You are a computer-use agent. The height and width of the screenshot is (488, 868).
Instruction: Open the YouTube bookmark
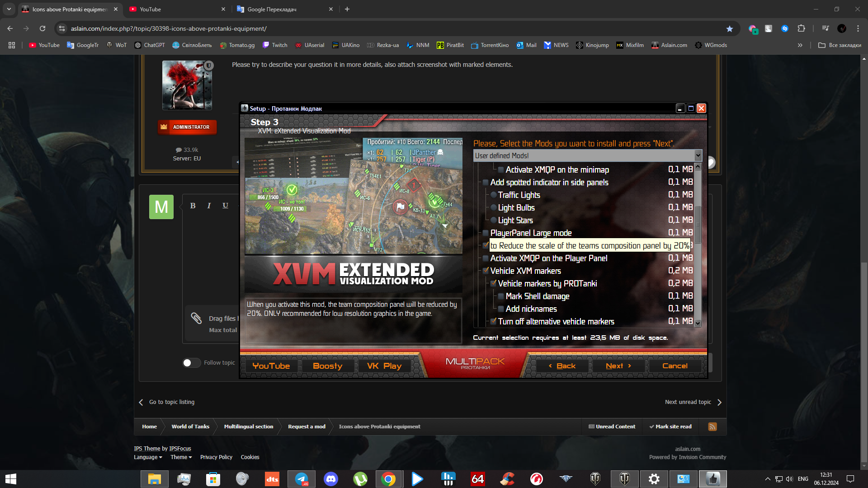click(x=44, y=45)
